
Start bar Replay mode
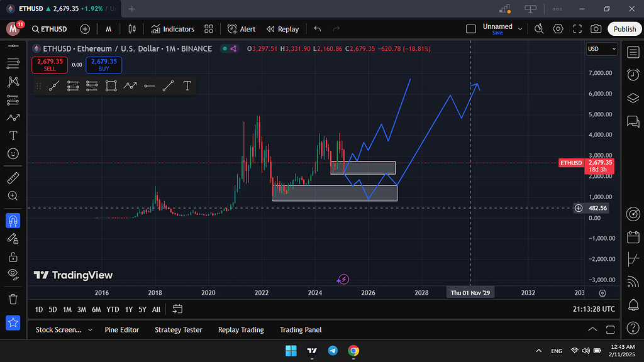[x=282, y=29]
